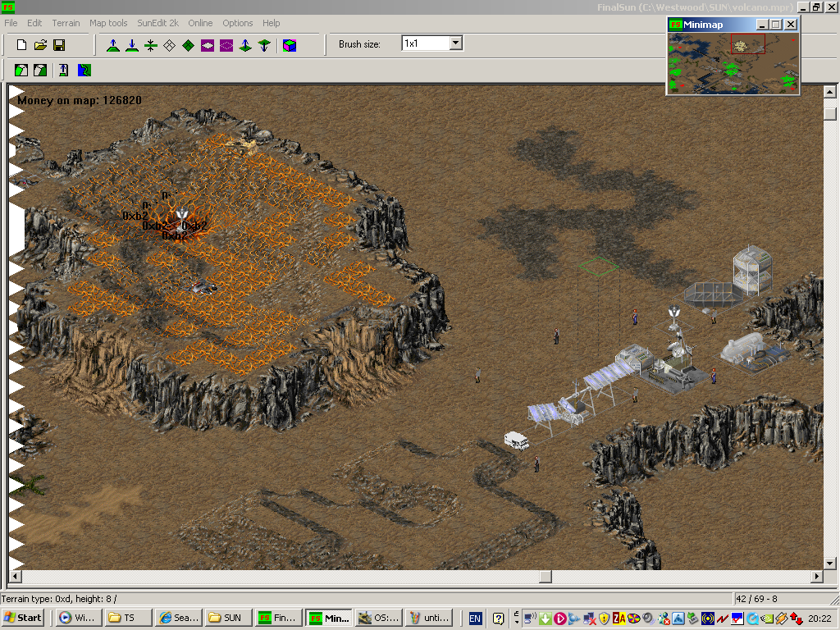Save the map with the floppy disk icon
Viewport: 840px width, 630px height.
pyautogui.click(x=59, y=45)
